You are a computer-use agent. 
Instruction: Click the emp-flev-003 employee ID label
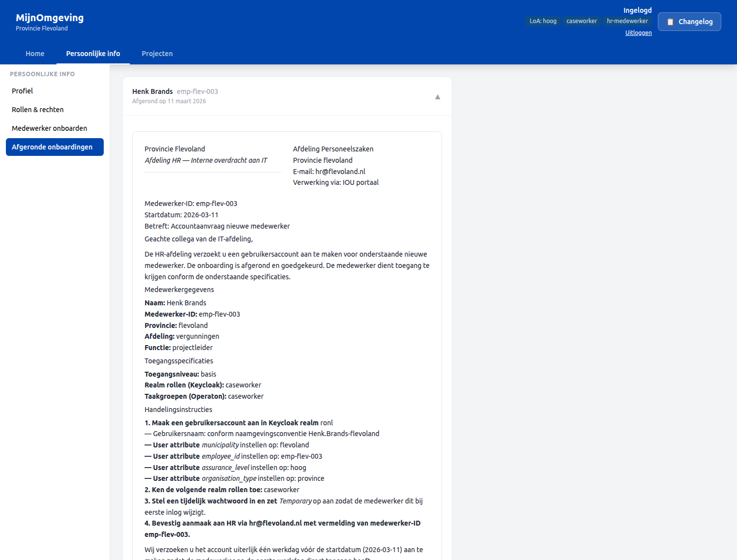click(x=198, y=91)
